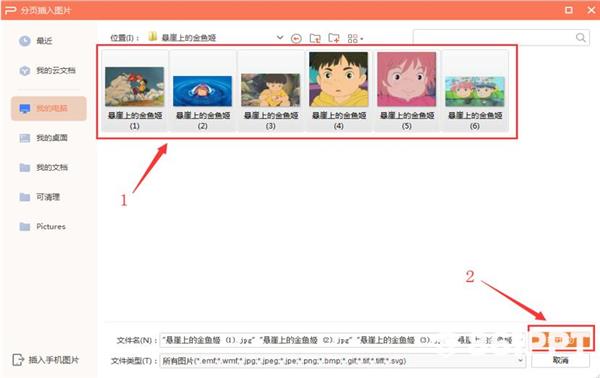Click the orange open button
The width and height of the screenshot is (600, 378).
[x=561, y=339]
